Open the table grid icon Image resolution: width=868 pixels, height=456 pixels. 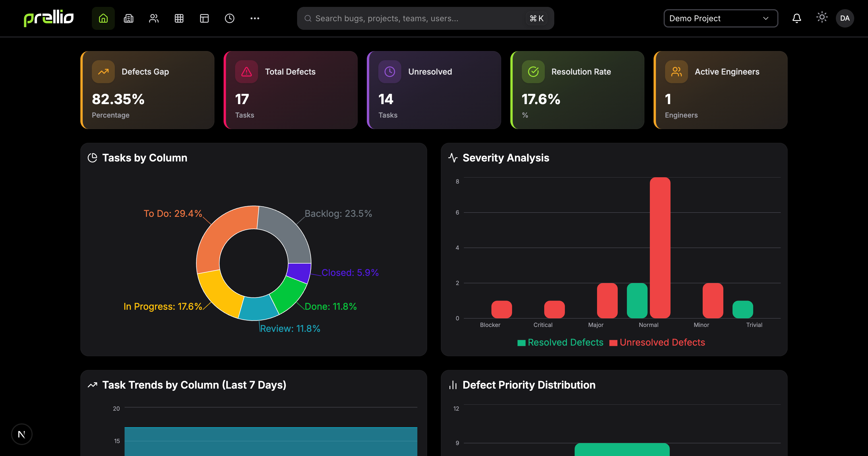point(179,18)
